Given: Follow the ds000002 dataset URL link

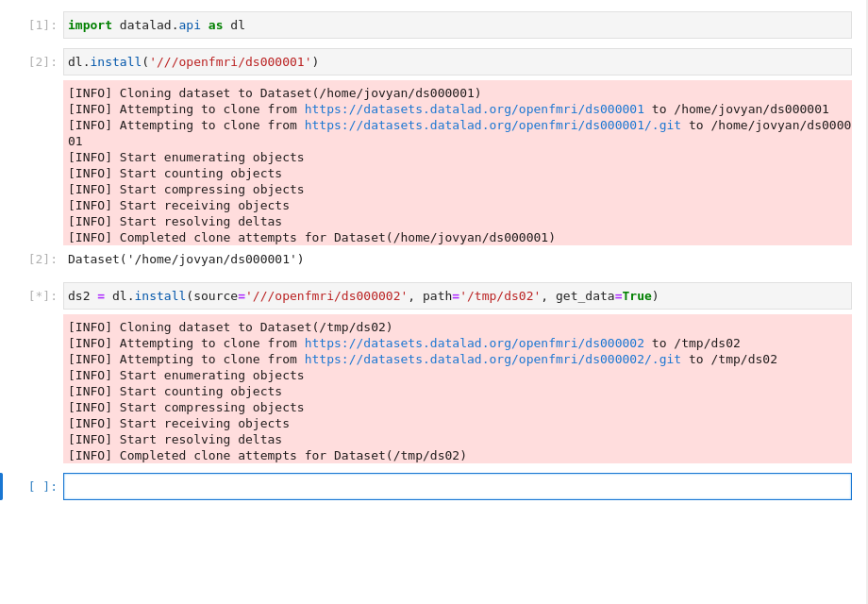Looking at the screenshot, I should [475, 343].
